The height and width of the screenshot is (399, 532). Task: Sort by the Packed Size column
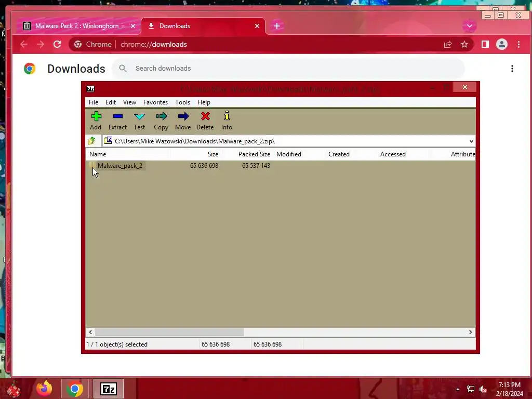(x=247, y=154)
